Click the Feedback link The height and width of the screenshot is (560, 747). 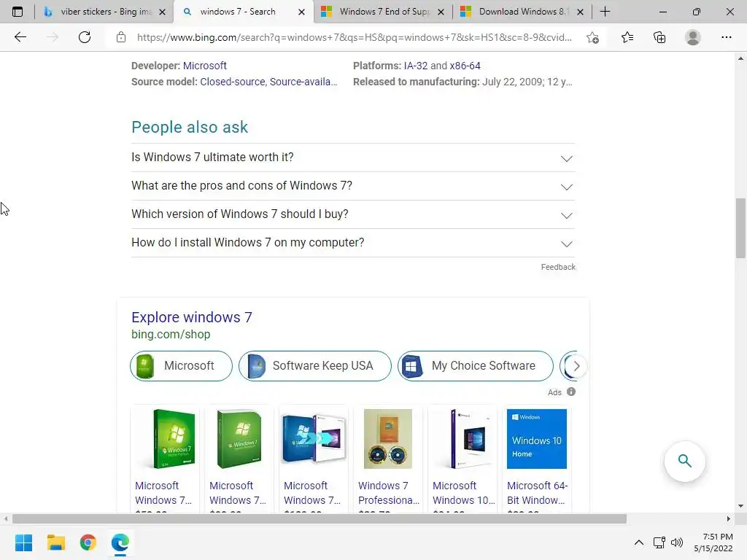[x=558, y=267]
